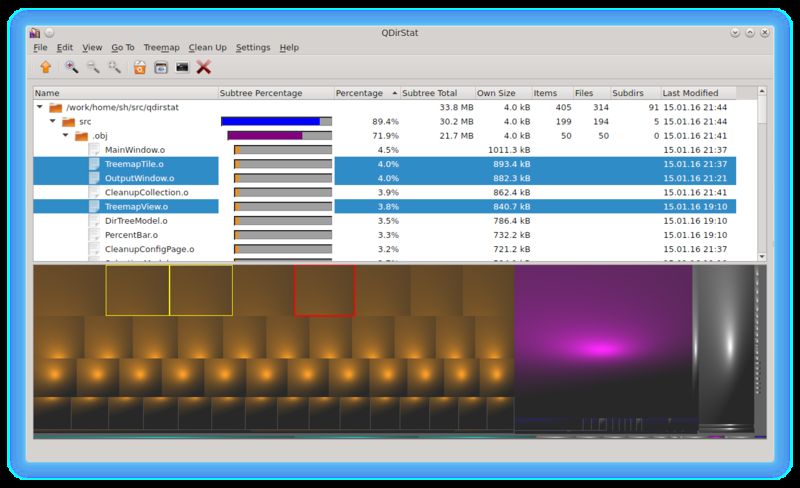Select the CleanupConfigPage.o row
This screenshot has height=488, width=800.
pos(385,249)
